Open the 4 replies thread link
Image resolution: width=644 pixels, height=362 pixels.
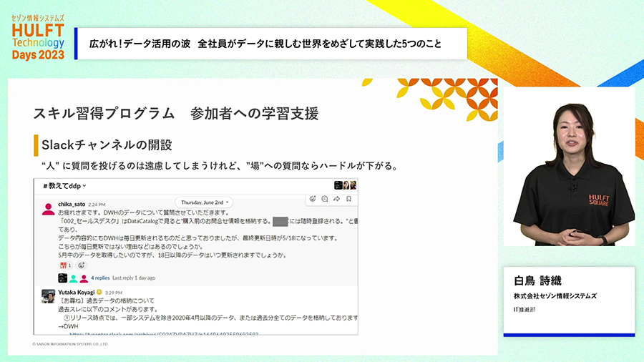(x=100, y=278)
